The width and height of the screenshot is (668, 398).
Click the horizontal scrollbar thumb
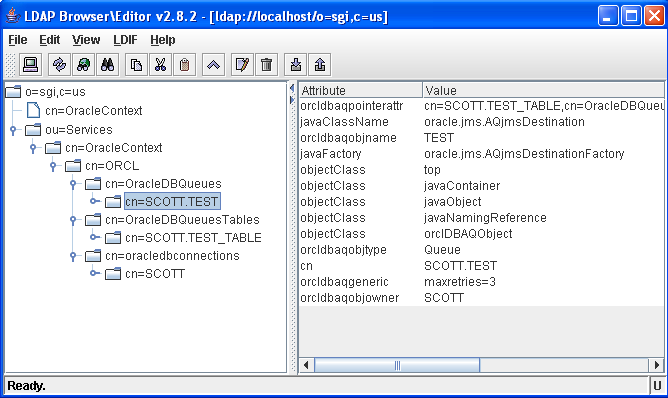coord(397,365)
